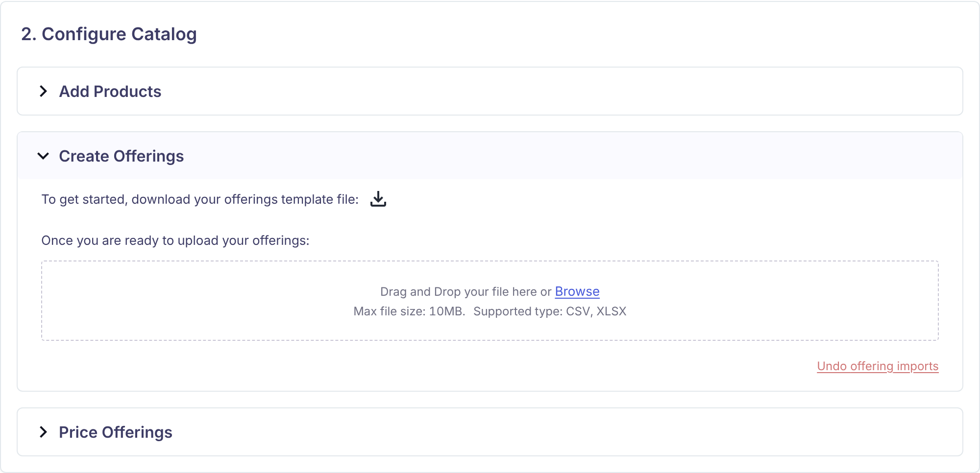Collapse the Create Offerings section chevron
Viewport: 980px width, 473px height.
(43, 156)
